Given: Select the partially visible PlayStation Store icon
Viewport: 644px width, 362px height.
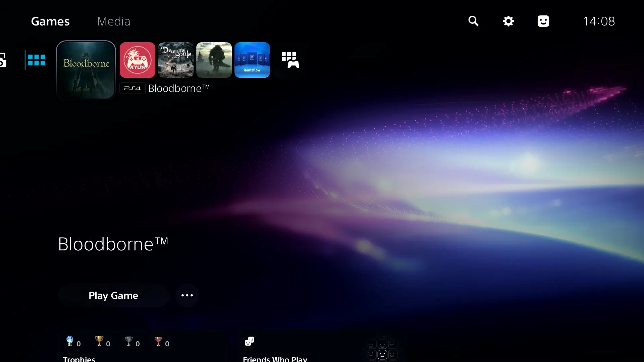Looking at the screenshot, I should tap(3, 60).
